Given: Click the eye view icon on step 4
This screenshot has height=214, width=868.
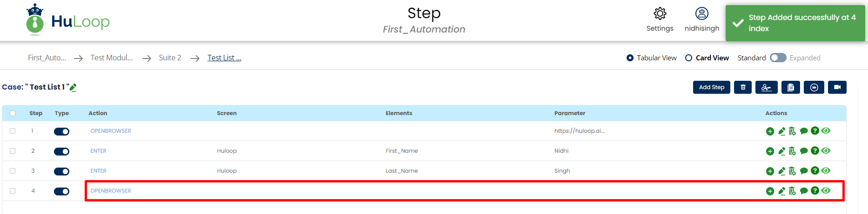Looking at the screenshot, I should 826,190.
